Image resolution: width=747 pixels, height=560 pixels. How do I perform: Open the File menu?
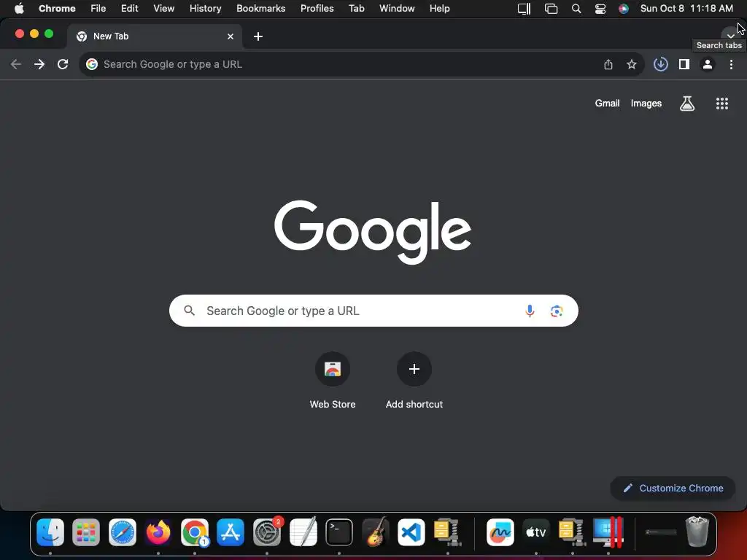pyautogui.click(x=98, y=8)
